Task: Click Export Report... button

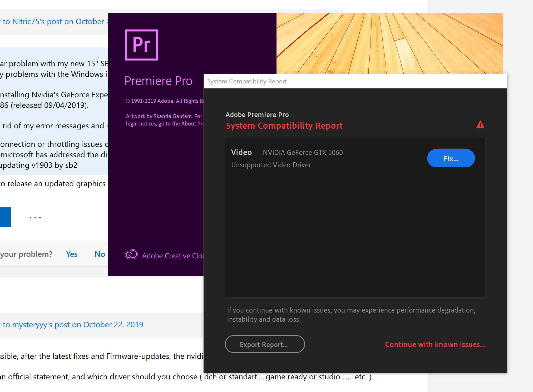Action: (265, 344)
